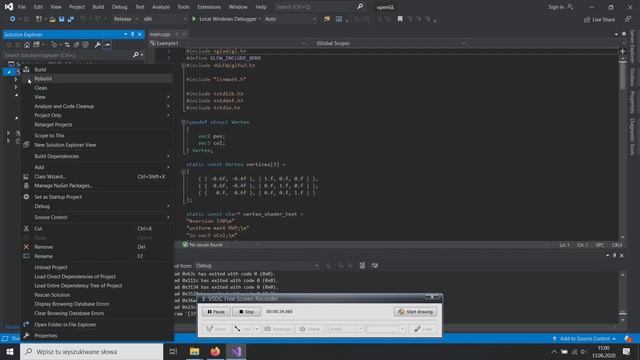This screenshot has width=640, height=360.
Task: Click the Visual Studio taskbar icon
Action: (x=236, y=351)
